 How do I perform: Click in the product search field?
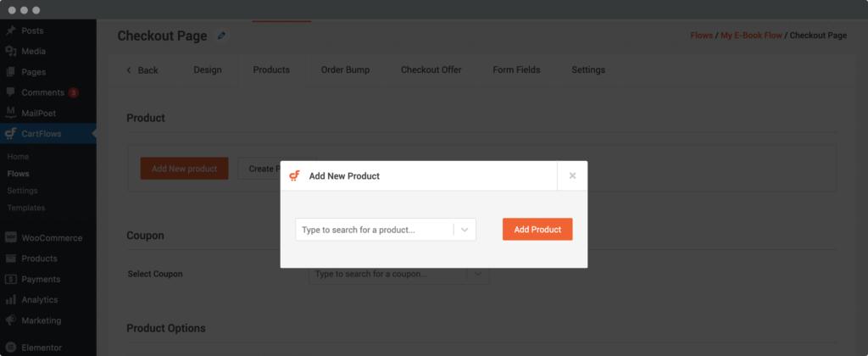click(373, 230)
